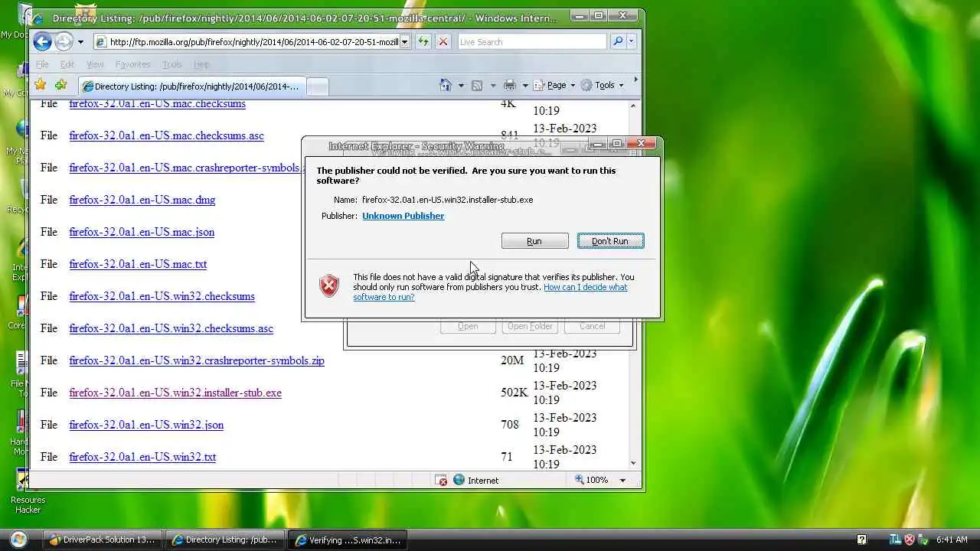980x551 pixels.
Task: Click the red Stop loading icon
Action: pos(443,41)
